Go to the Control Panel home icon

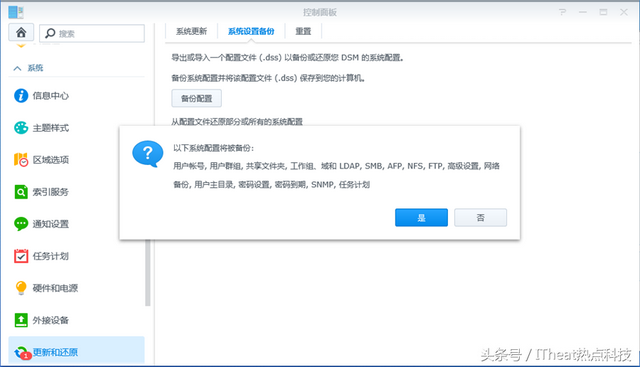tap(21, 32)
